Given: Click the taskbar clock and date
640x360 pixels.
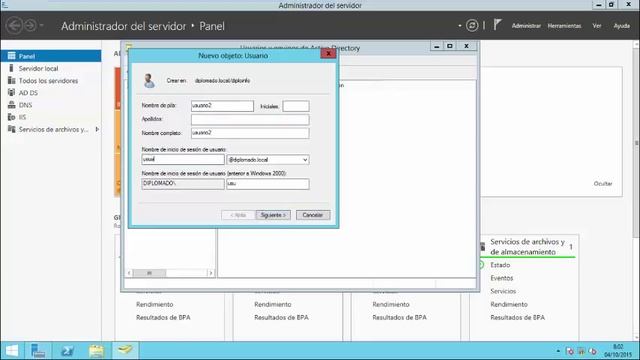Looking at the screenshot, I should pyautogui.click(x=617, y=351).
